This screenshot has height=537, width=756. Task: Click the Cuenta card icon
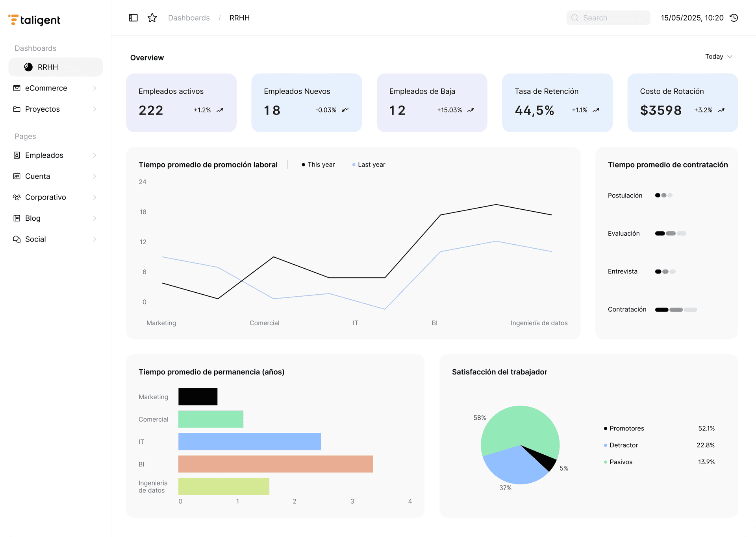click(17, 176)
